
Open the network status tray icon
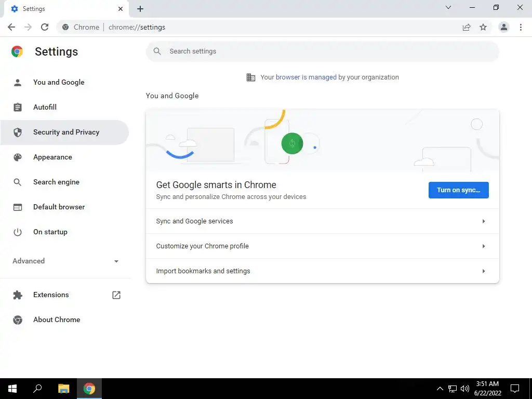point(453,389)
